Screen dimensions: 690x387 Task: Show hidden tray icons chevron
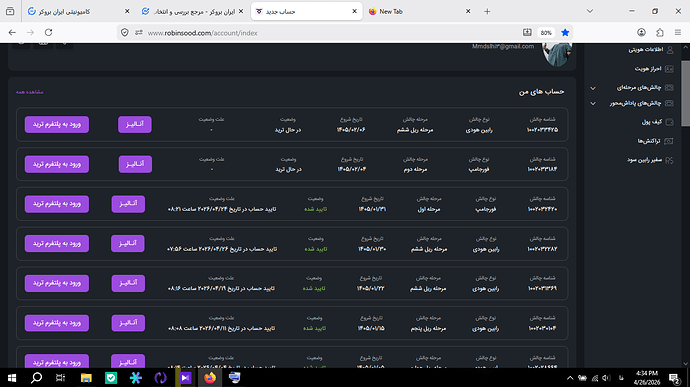(570, 378)
